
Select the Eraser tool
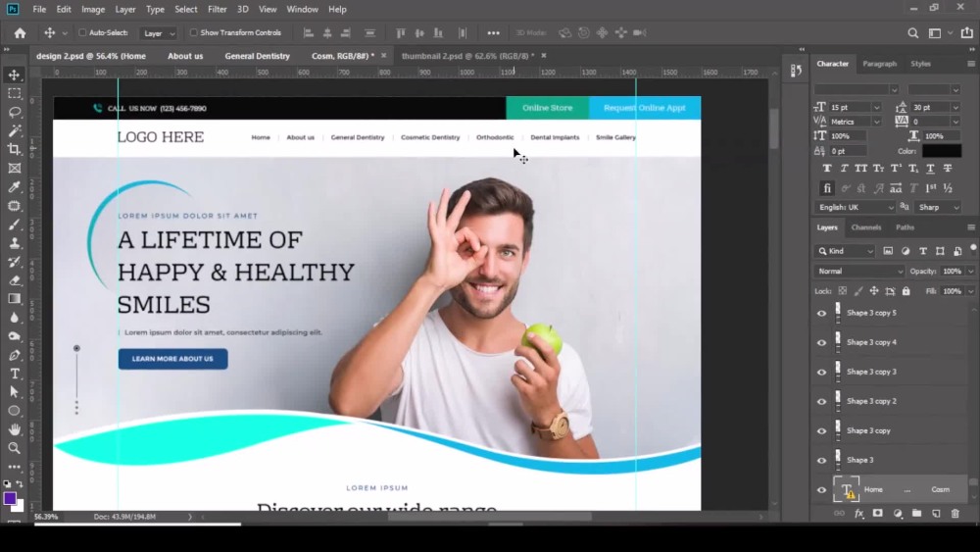click(x=14, y=280)
